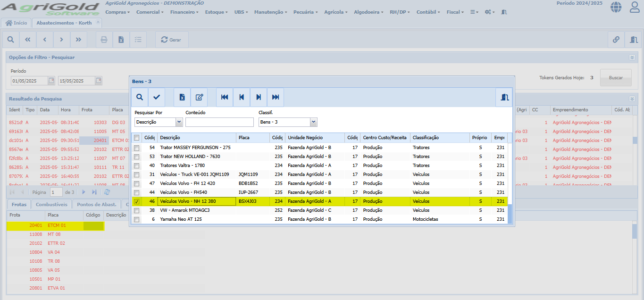Image resolution: width=644 pixels, height=300 pixels.
Task: Open calendar for start date 01/05/2025
Action: 51,81
